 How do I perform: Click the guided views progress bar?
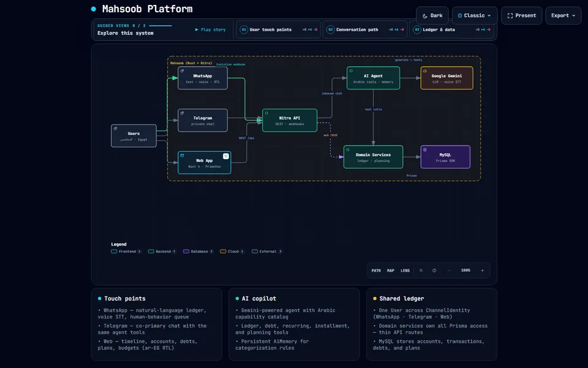(160, 26)
